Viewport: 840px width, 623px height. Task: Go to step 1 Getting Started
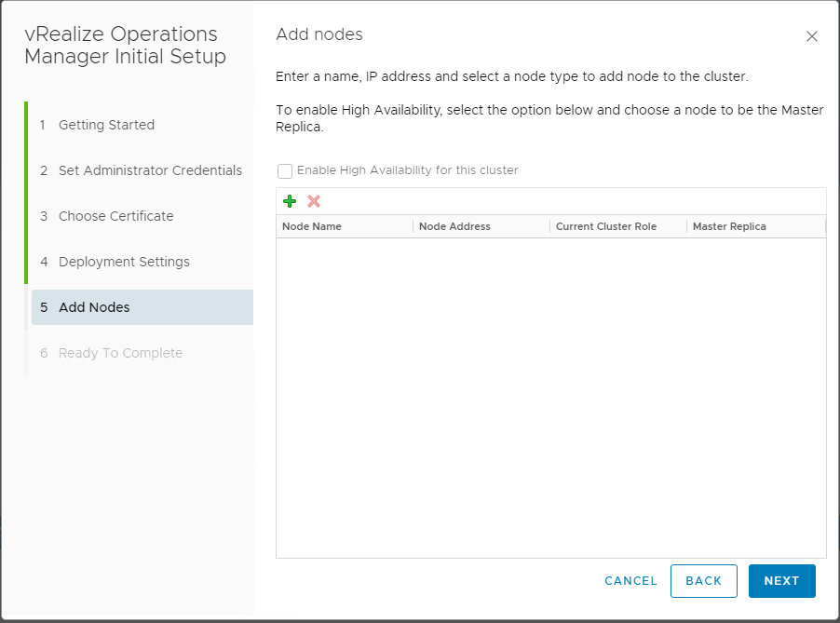coord(106,125)
